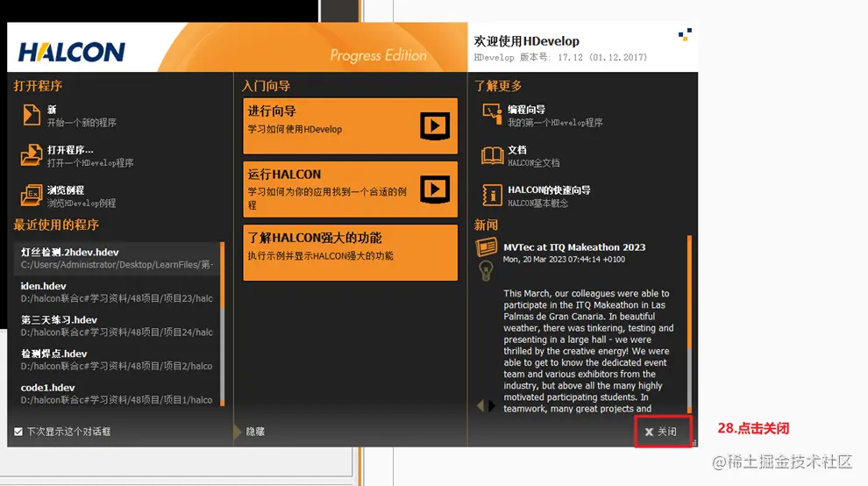Open 了解HALCON强大的功能 card
The image size is (868, 486).
point(351,252)
